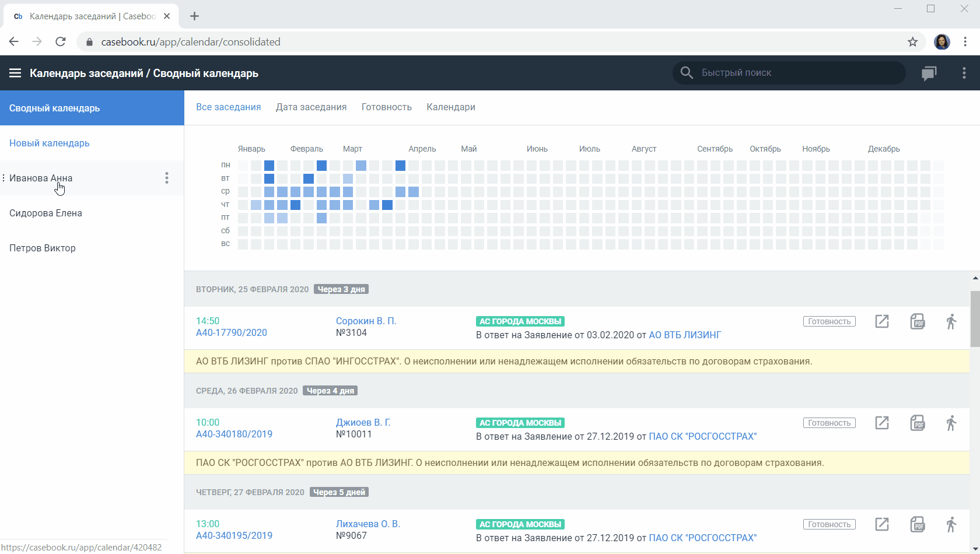980x554 pixels.
Task: Reload the current page
Action: pos(61,42)
